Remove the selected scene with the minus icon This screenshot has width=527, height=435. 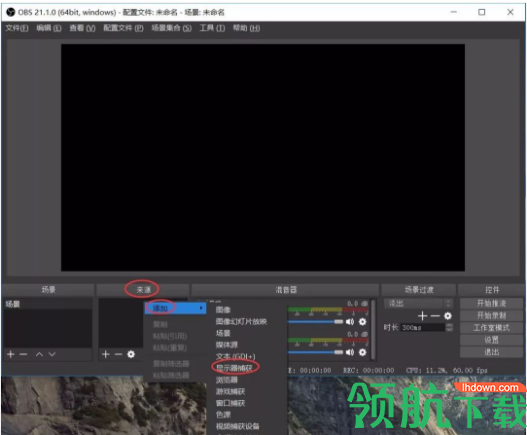23,354
